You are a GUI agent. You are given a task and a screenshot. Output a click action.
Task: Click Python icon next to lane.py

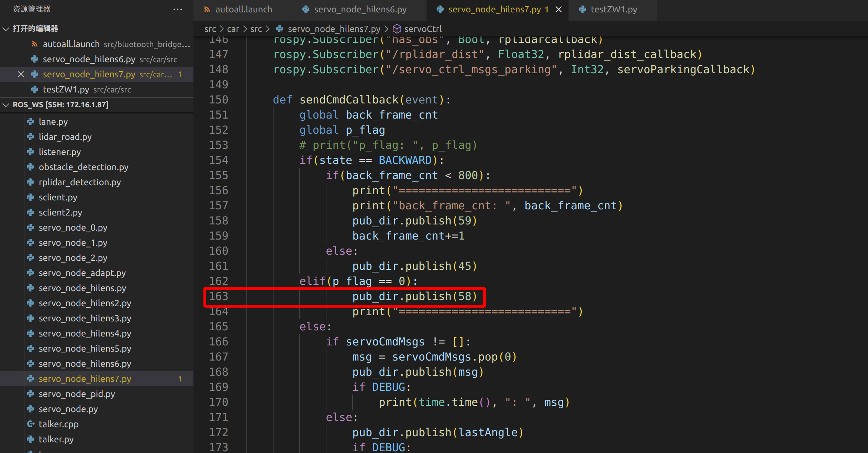tap(31, 122)
